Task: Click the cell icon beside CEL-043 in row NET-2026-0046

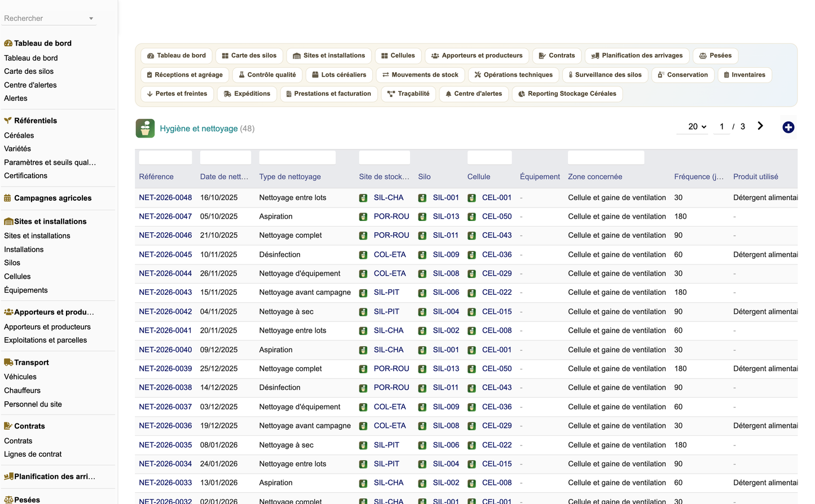Action: [472, 236]
